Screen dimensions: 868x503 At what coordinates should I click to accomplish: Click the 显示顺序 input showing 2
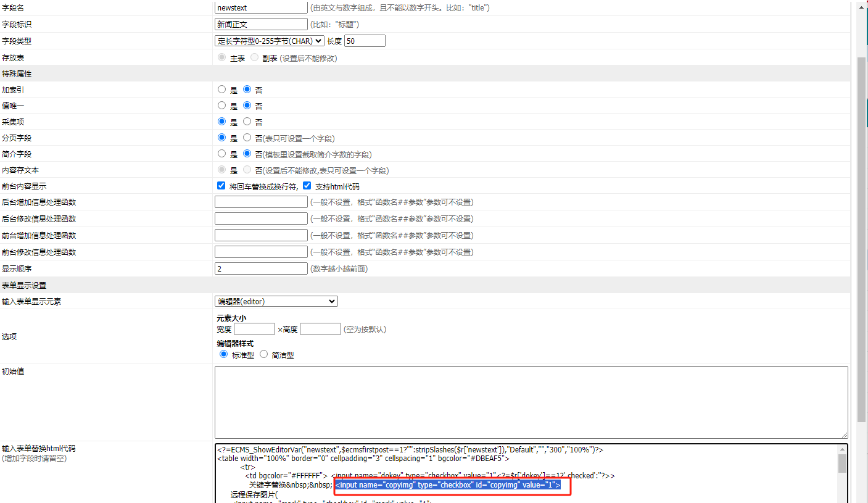click(261, 268)
